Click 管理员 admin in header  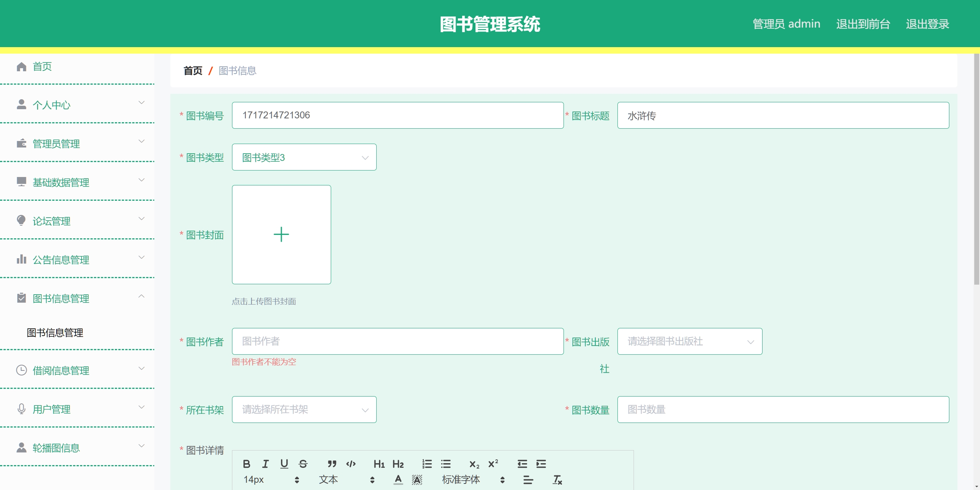[x=786, y=24]
